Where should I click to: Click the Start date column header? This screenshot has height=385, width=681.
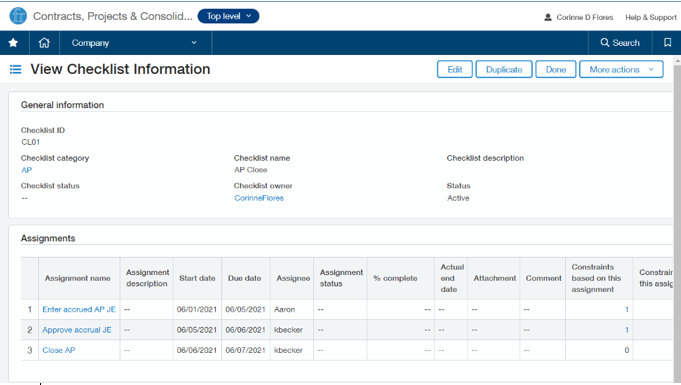click(197, 278)
